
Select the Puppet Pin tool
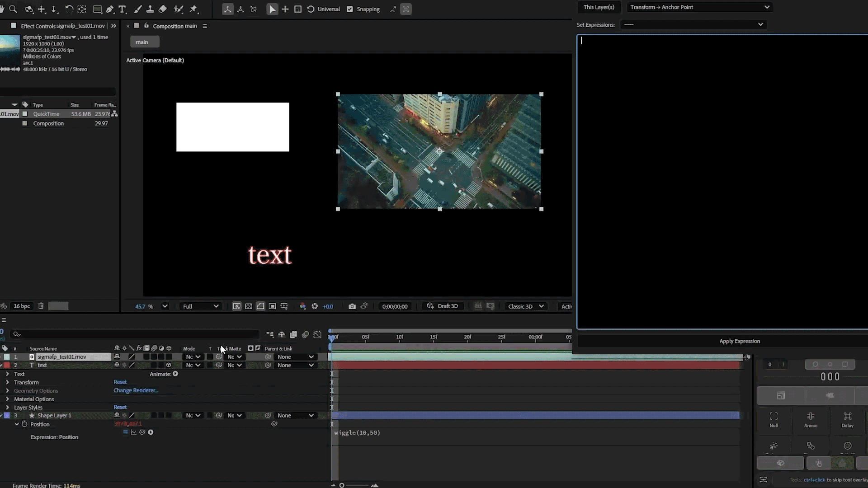[193, 9]
